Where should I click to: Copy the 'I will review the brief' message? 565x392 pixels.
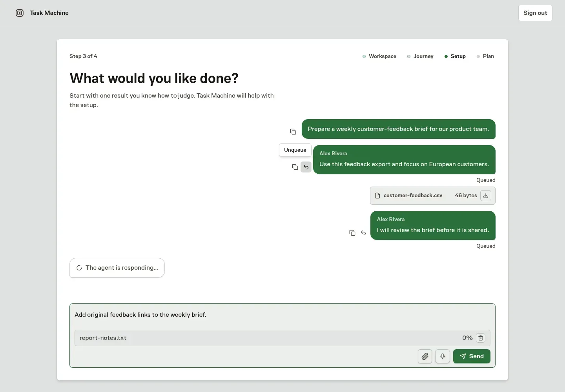click(352, 233)
